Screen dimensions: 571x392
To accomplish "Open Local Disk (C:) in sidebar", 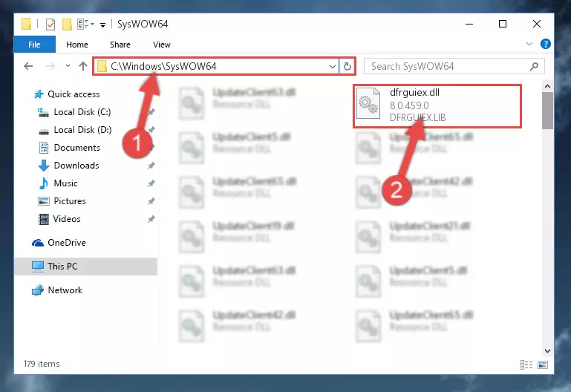I will coord(82,112).
